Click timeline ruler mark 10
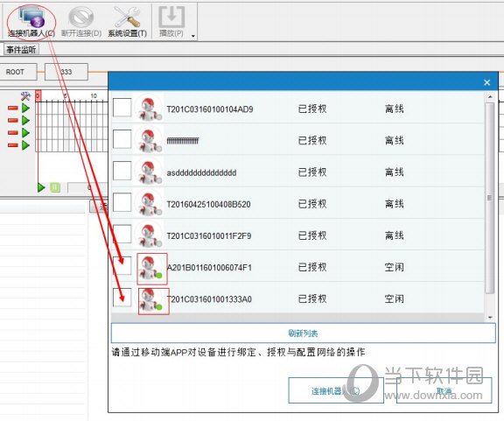504x421 pixels. click(x=94, y=96)
